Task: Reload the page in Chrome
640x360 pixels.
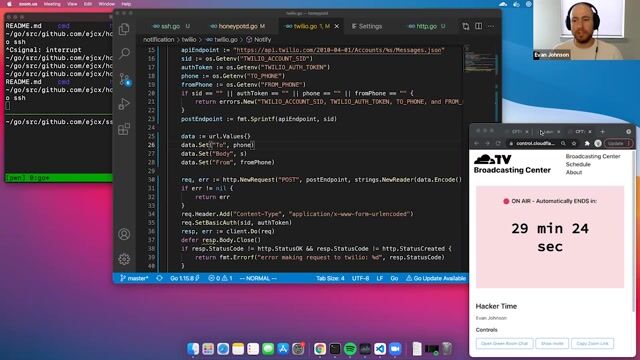Action: [498, 143]
